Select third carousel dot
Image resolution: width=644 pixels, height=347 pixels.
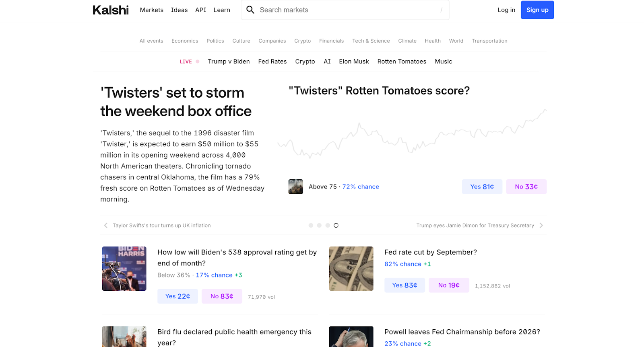tap(328, 226)
